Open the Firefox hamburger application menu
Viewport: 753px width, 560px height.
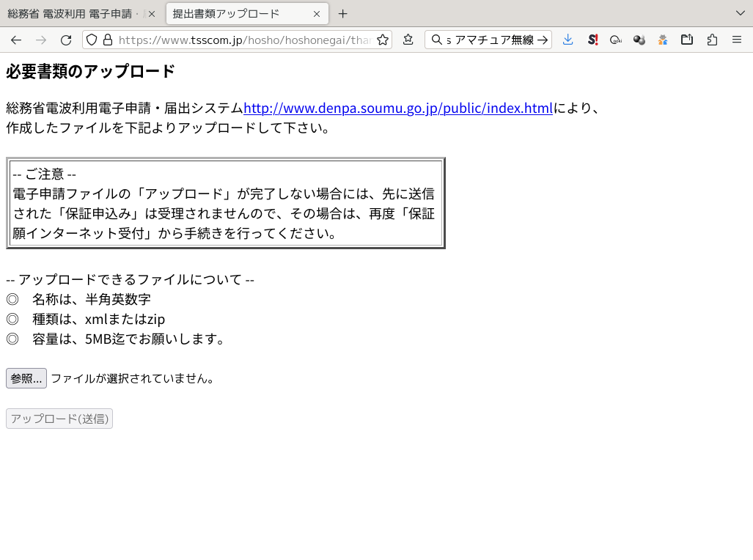tap(737, 40)
